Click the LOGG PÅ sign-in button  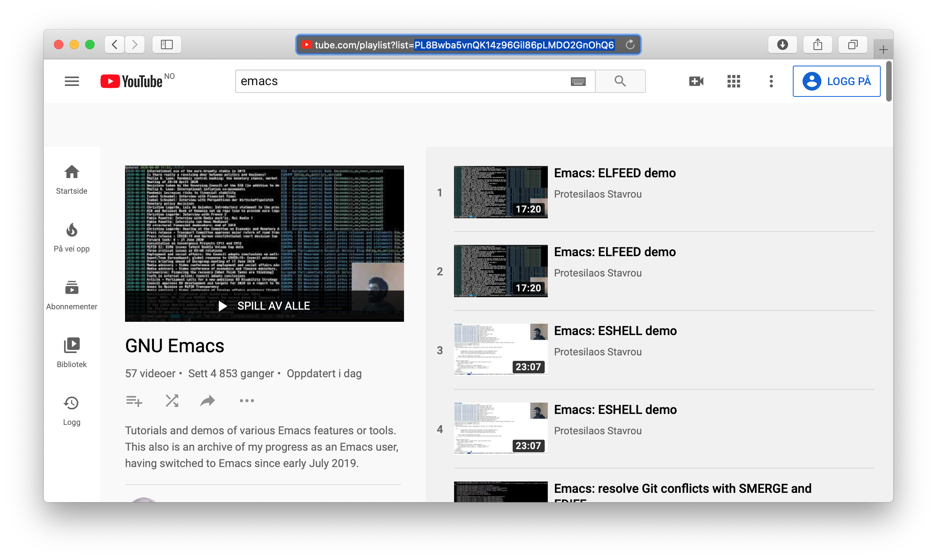click(837, 81)
